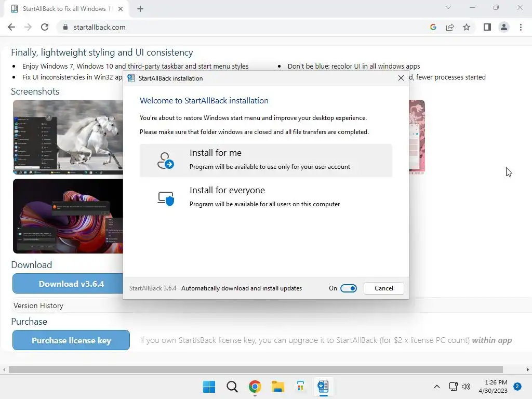Open colorful swirl screenshot thumbnail
The width and height of the screenshot is (532, 399).
coord(68,216)
